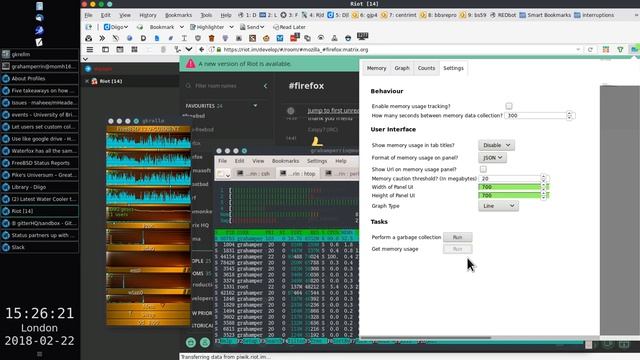Collapse the Riot room list with the chevron
The width and height of the screenshot is (640, 360).
[x=266, y=86]
